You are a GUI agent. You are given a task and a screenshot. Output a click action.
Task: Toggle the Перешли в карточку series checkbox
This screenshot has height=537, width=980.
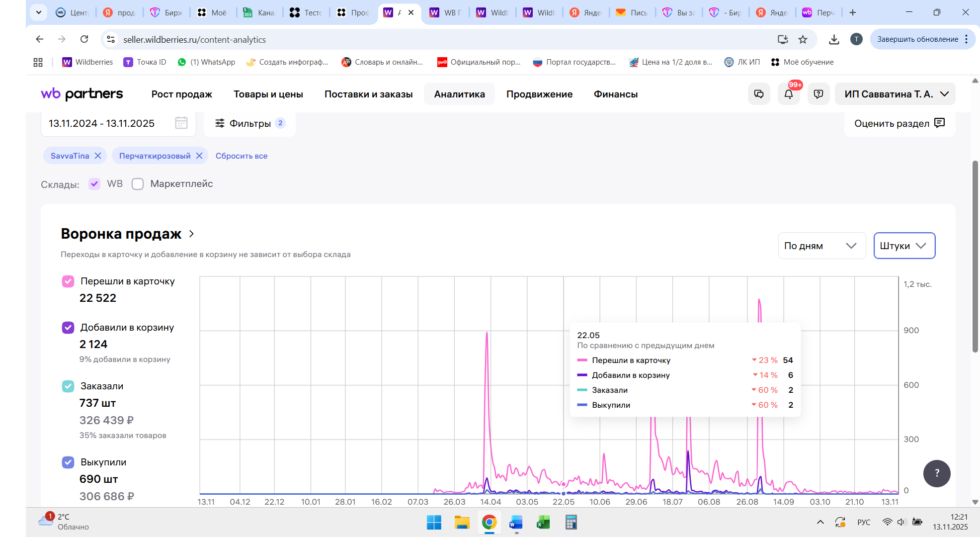[x=68, y=281]
